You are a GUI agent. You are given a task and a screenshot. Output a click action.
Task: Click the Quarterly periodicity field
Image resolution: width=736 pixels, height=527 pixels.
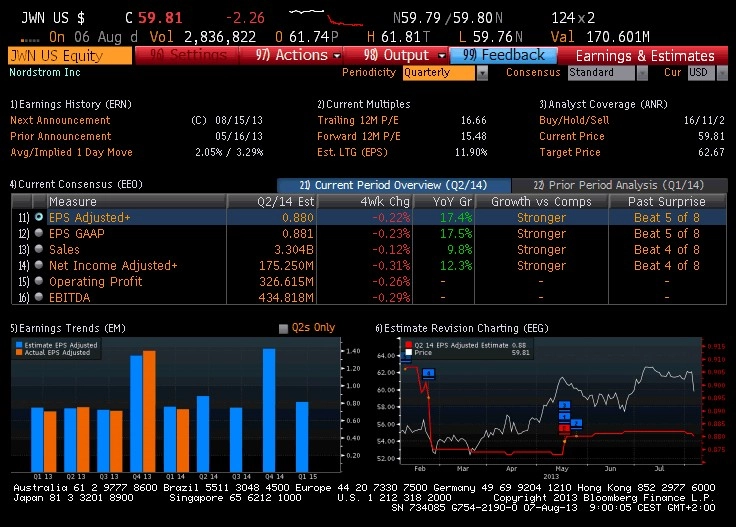(439, 73)
